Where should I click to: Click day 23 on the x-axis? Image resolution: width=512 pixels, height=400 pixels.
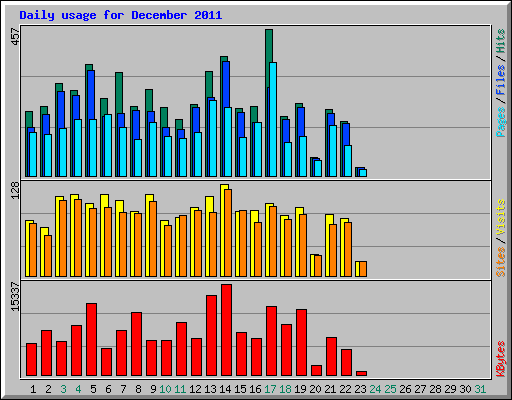coord(360,389)
